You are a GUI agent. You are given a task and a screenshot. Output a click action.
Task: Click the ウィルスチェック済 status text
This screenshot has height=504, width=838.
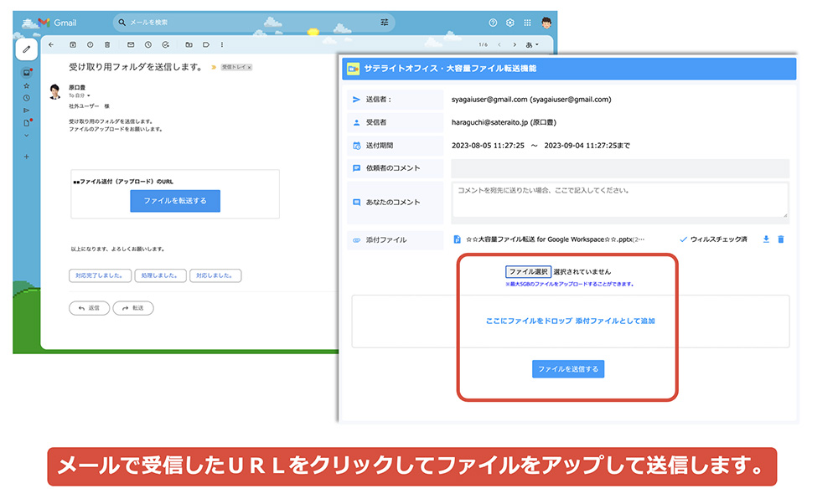coord(718,239)
